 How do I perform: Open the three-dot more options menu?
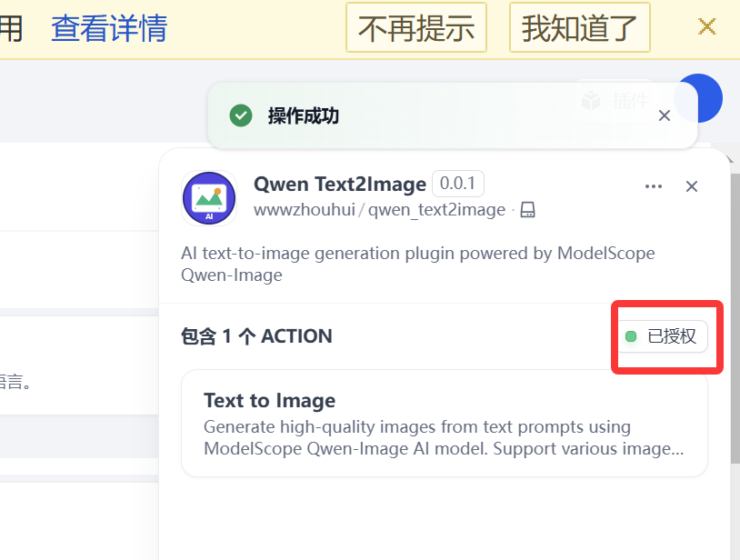654,186
